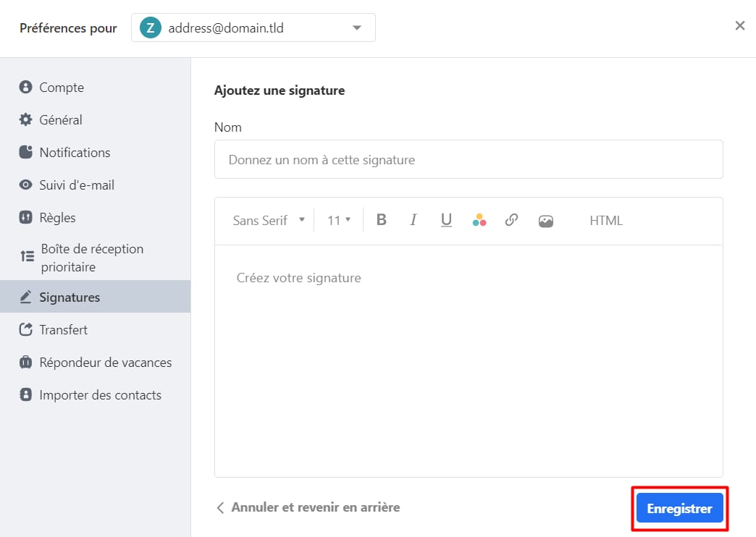Expand the Sans Serif font dropdown
This screenshot has height=537, width=756.
tap(269, 221)
